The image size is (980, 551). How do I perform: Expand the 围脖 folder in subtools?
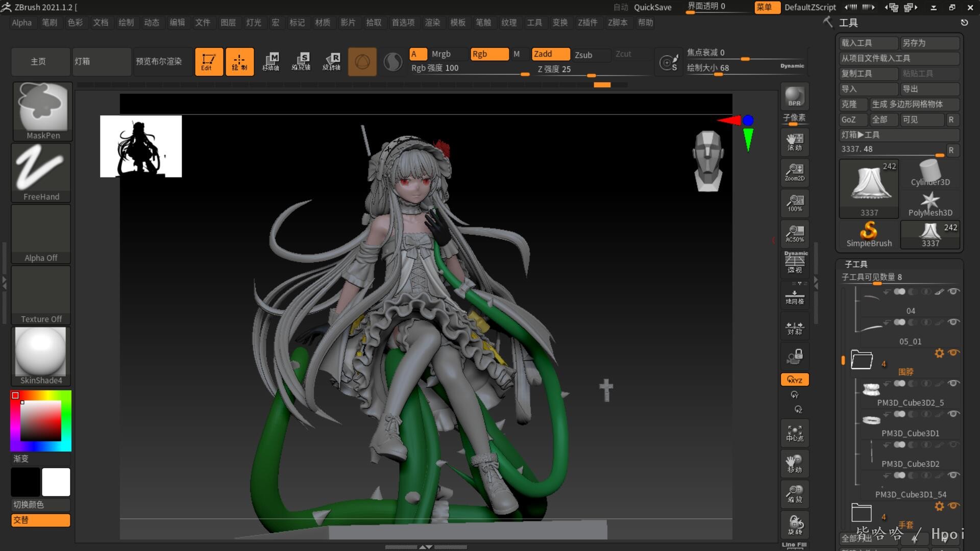(x=862, y=360)
